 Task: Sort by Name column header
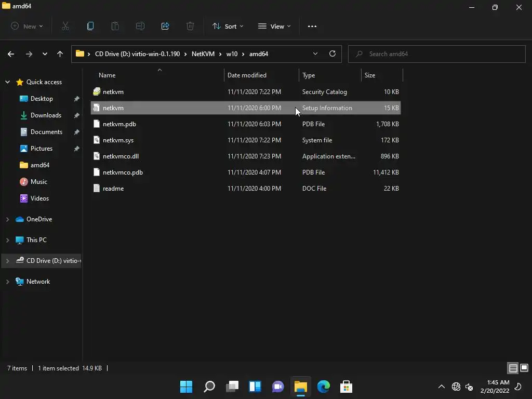click(x=157, y=75)
